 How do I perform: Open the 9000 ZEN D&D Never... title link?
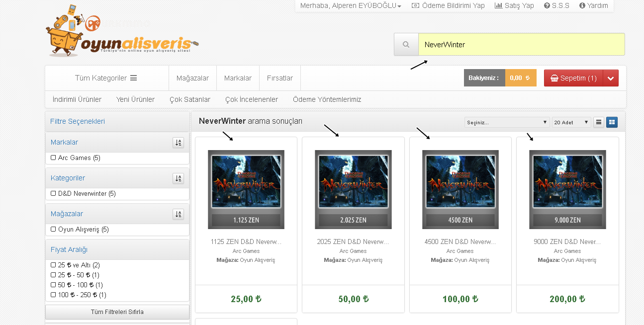(x=567, y=242)
